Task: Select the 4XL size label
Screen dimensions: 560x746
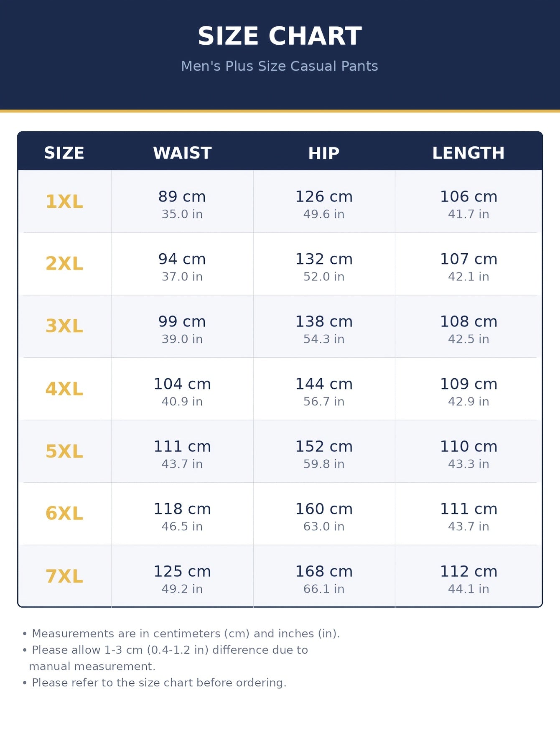Action: [64, 389]
